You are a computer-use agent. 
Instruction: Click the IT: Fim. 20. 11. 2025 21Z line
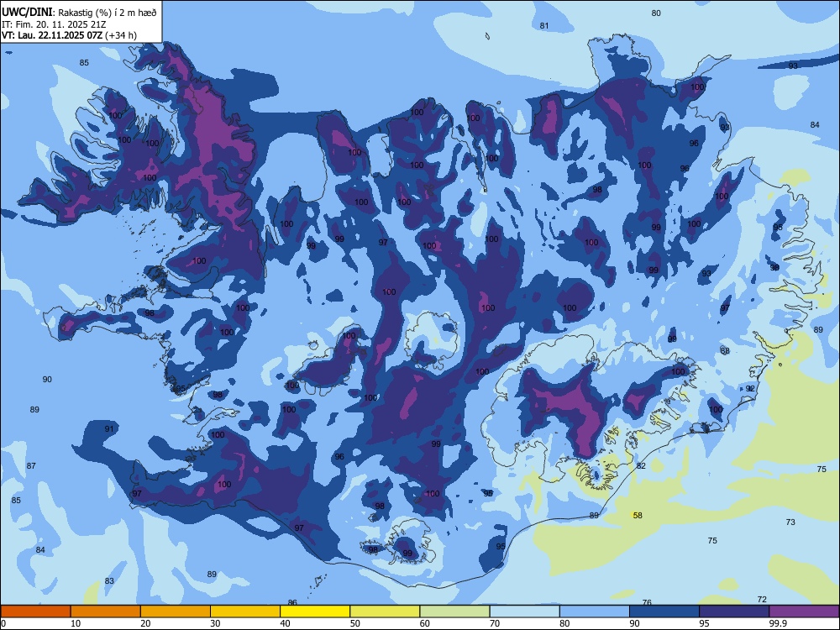pos(54,24)
